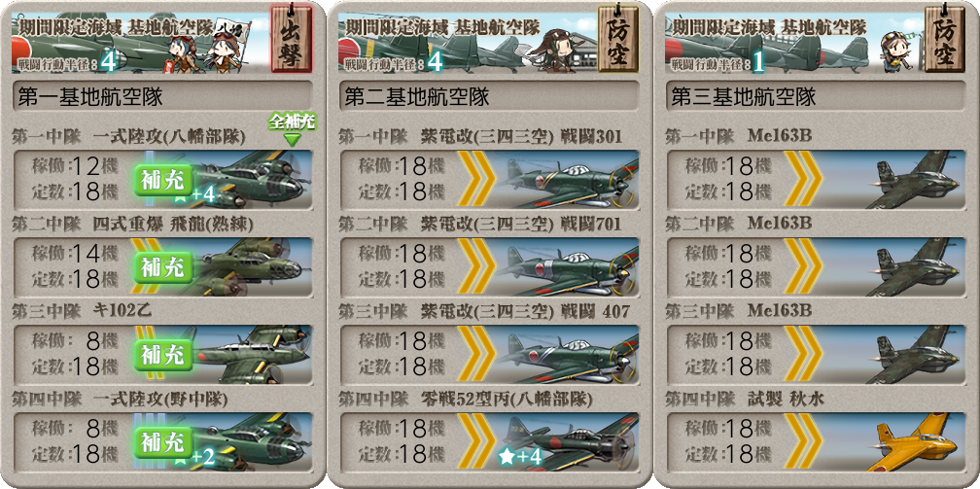Click 補充 for 一式陸攻(野中隊) squadron
This screenshot has width=980, height=489.
tap(163, 442)
